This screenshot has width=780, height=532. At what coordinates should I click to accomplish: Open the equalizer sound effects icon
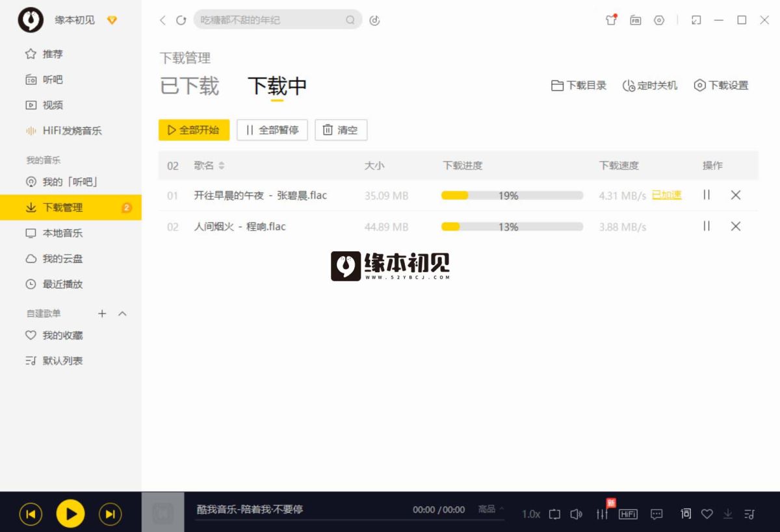coord(602,514)
